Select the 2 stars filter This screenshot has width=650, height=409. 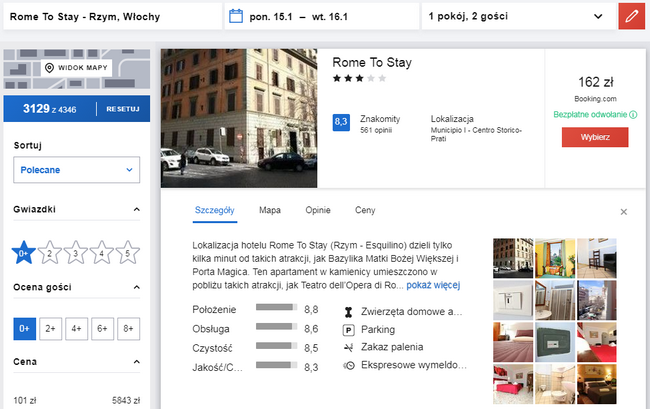coord(50,252)
